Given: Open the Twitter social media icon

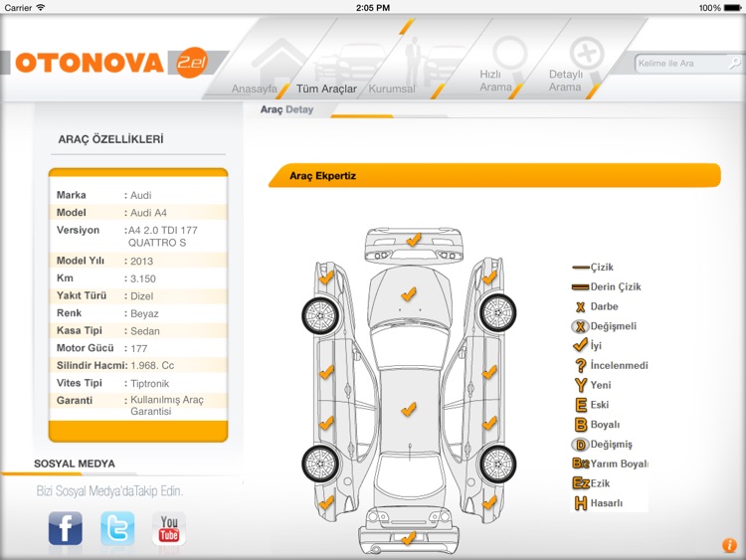Looking at the screenshot, I should pos(117,528).
